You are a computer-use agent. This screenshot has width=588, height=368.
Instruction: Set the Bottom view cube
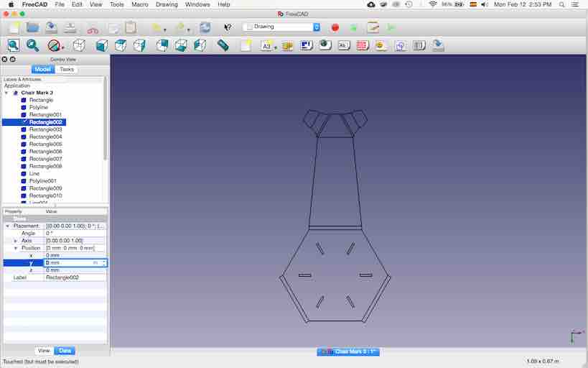click(181, 45)
